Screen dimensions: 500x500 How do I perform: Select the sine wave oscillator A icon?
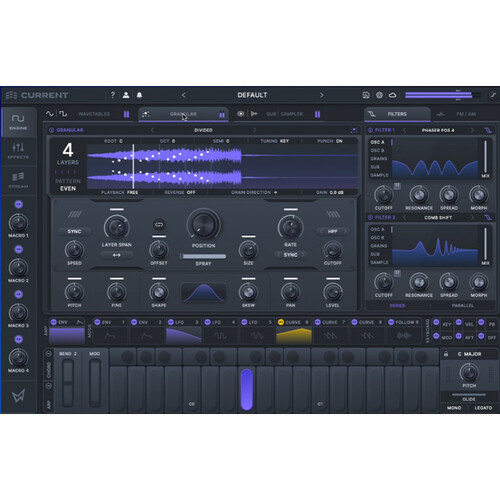pyautogui.click(x=50, y=114)
